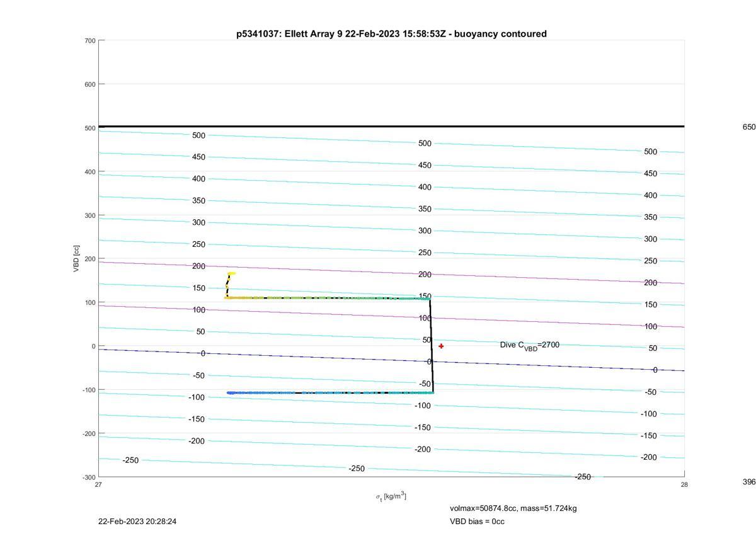The image size is (756, 536).
Task: Click the y-axis tick label -200
Action: 88,434
